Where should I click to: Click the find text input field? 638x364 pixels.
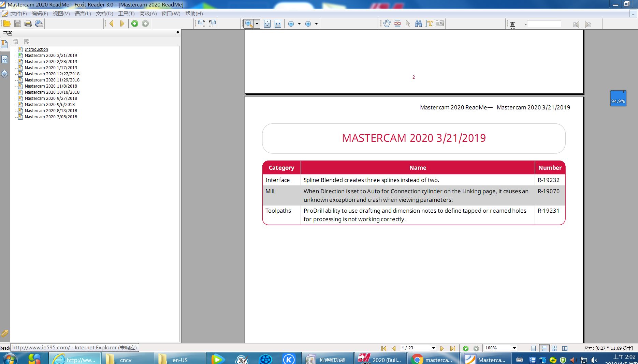click(544, 24)
